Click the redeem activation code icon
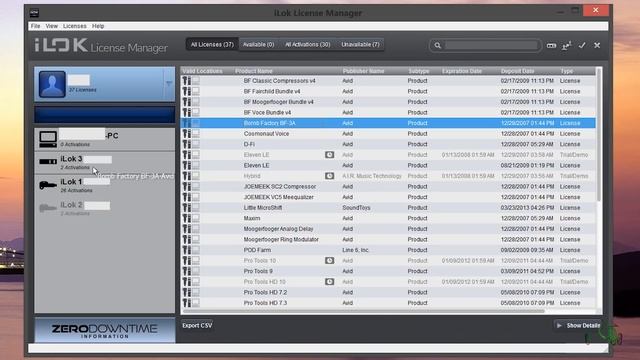 tap(551, 45)
